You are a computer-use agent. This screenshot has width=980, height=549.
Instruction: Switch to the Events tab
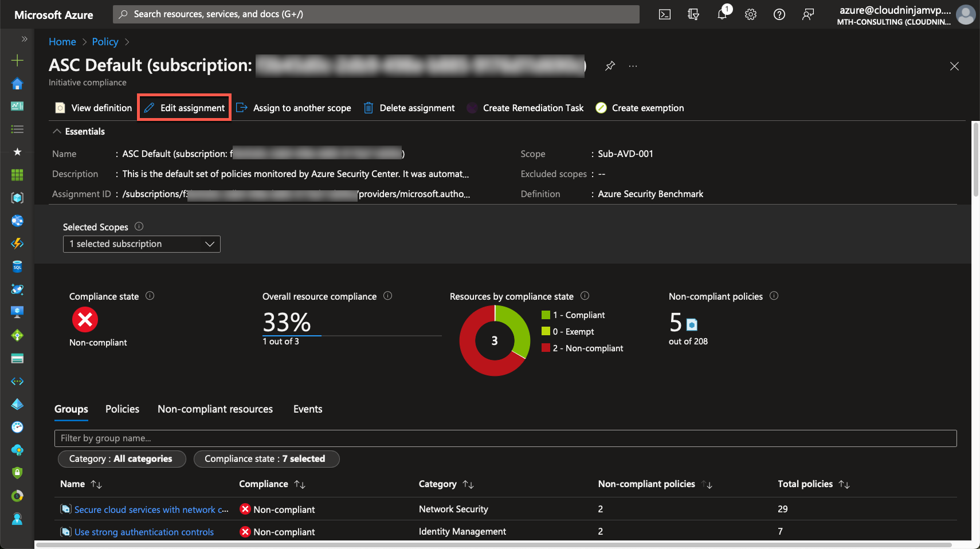308,409
